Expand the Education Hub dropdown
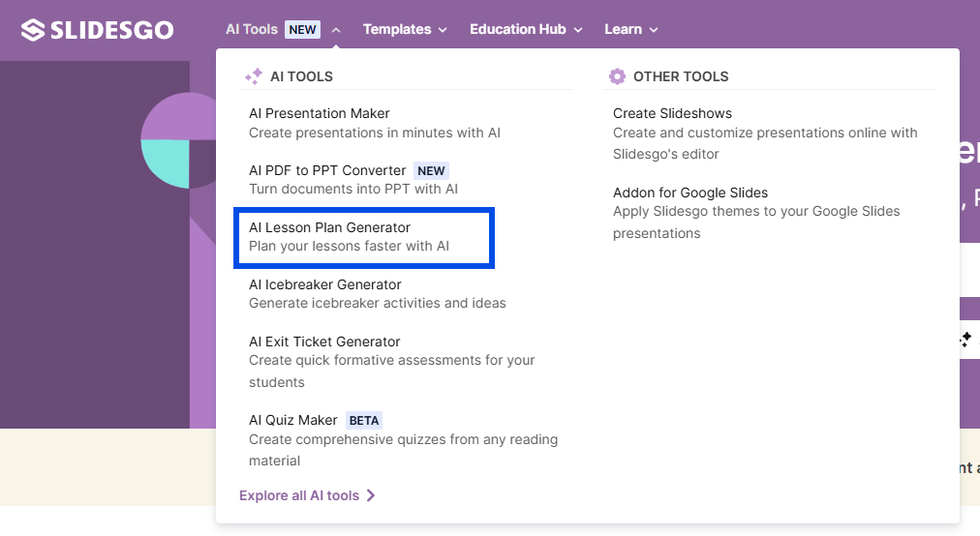Screen dimensions: 980x536 click(526, 30)
